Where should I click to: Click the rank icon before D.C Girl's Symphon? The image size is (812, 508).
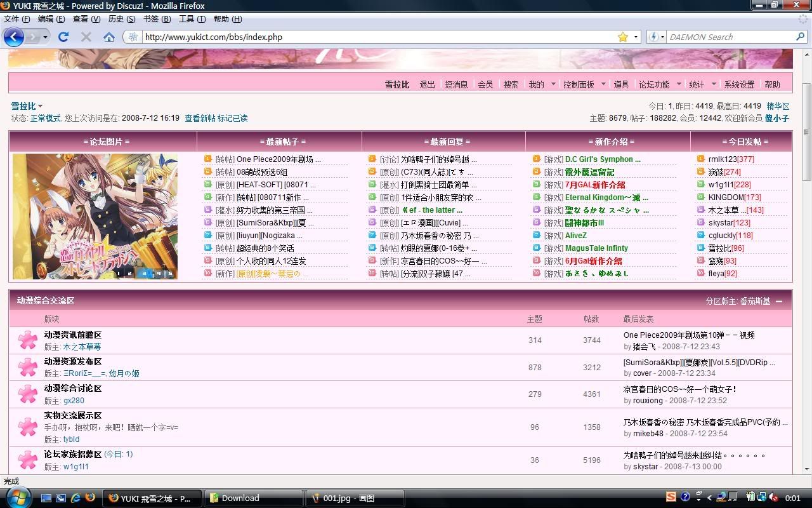coord(536,159)
